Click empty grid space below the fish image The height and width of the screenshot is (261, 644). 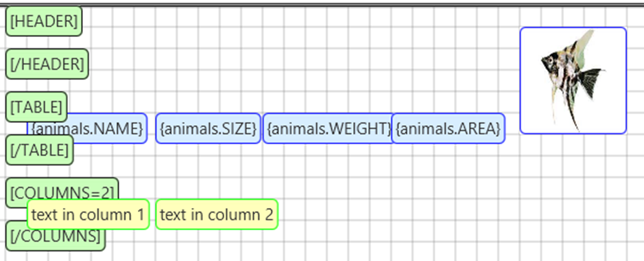coord(573,185)
